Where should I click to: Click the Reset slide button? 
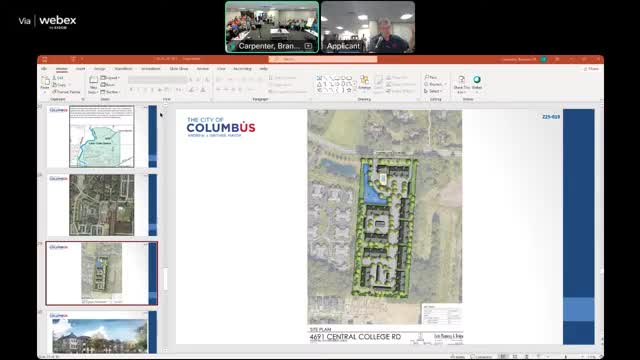[x=108, y=84]
